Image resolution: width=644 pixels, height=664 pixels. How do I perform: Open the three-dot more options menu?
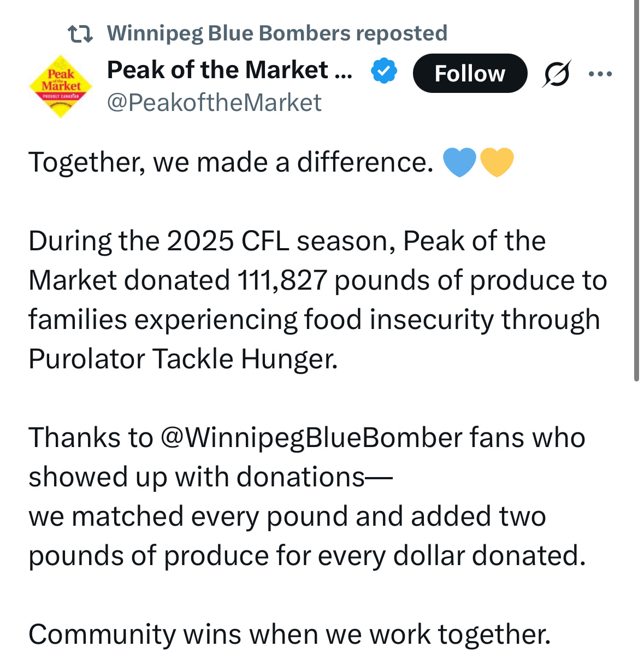click(600, 73)
